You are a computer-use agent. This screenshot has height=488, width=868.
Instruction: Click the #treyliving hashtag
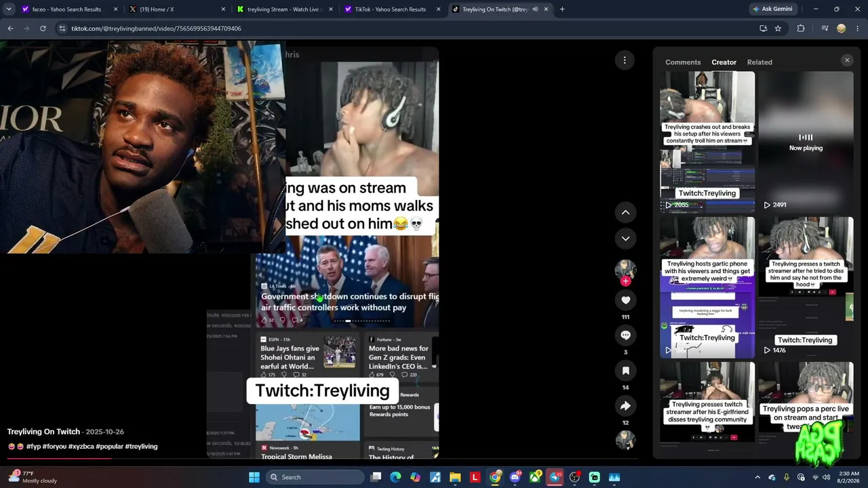(141, 447)
